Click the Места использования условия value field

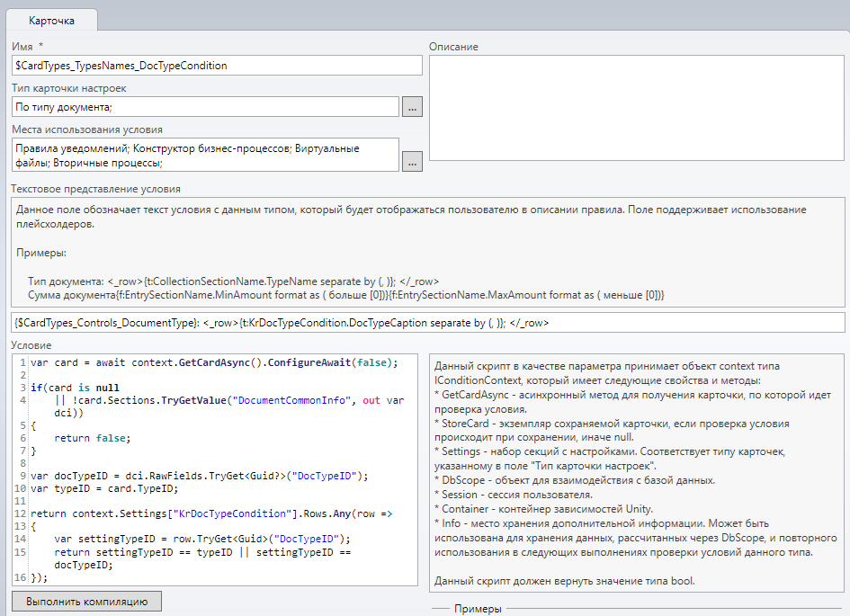coord(205,155)
